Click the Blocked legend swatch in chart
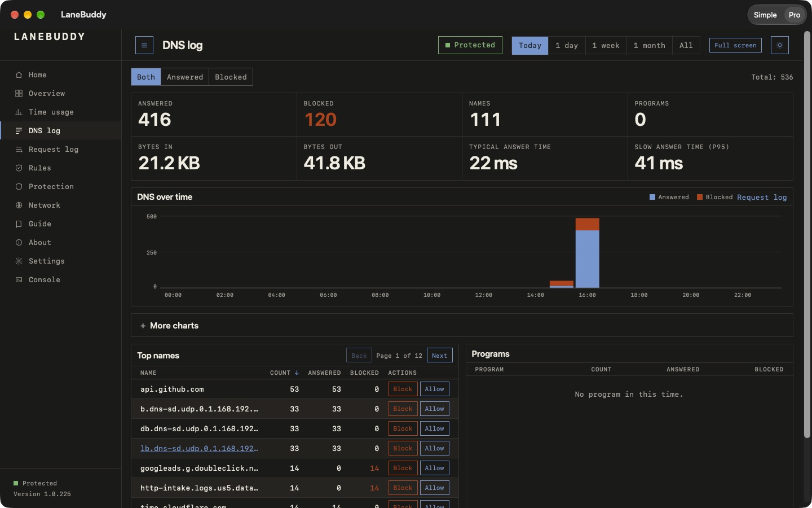The height and width of the screenshot is (508, 812). point(700,197)
